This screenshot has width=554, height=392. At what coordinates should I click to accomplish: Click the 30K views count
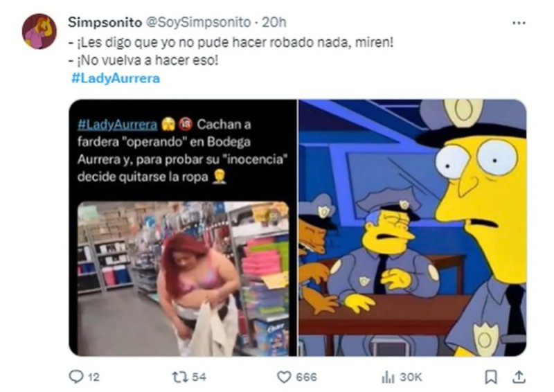pyautogui.click(x=410, y=377)
